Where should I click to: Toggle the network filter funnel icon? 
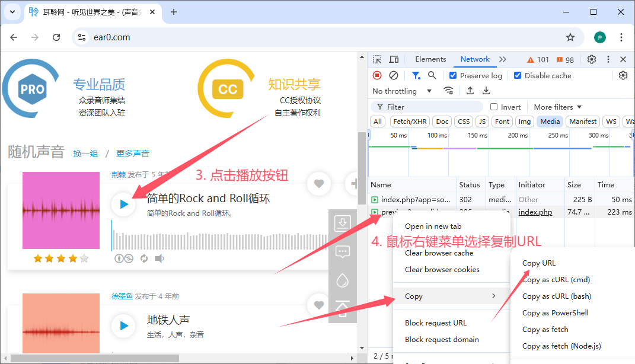tap(416, 75)
